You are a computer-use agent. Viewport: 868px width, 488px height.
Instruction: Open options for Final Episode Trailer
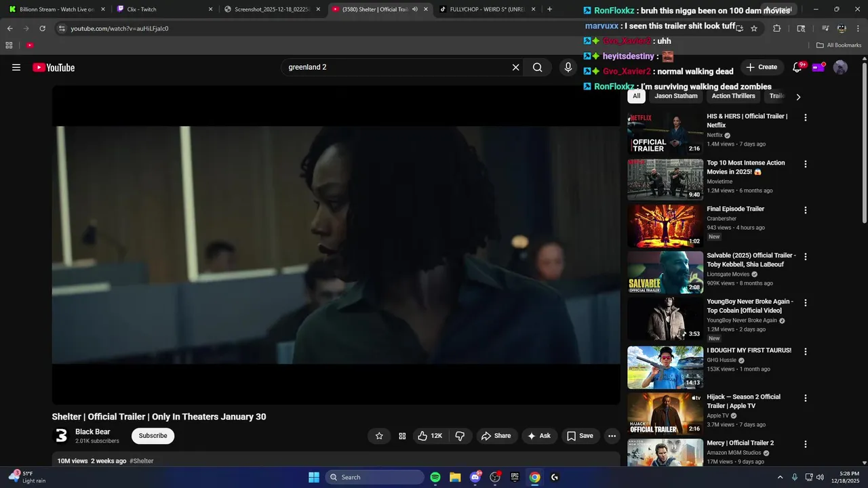pyautogui.click(x=806, y=210)
